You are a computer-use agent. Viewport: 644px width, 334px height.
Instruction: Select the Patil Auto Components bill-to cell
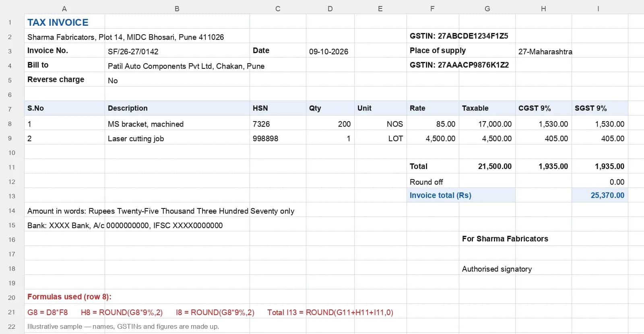(186, 66)
